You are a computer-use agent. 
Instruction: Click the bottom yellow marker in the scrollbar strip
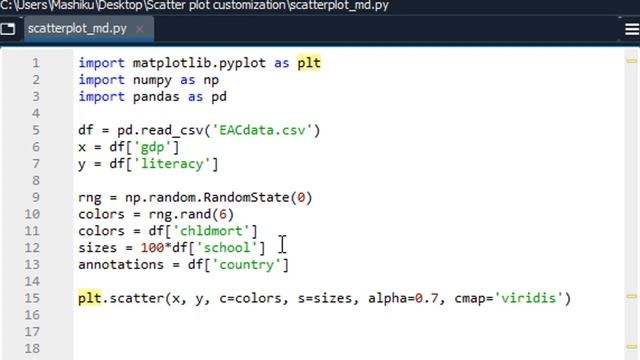coord(631,347)
